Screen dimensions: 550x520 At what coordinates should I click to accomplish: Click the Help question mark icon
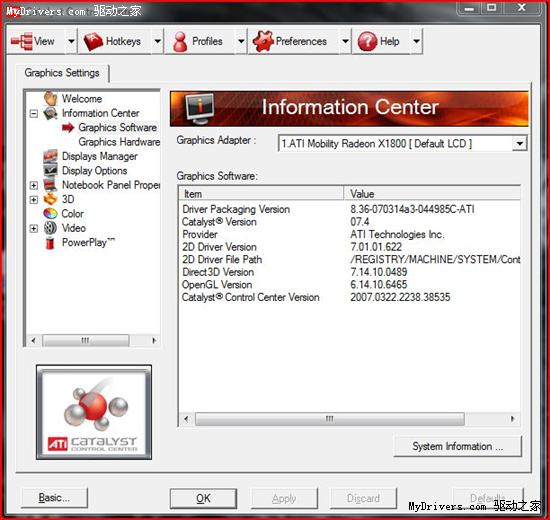(367, 41)
